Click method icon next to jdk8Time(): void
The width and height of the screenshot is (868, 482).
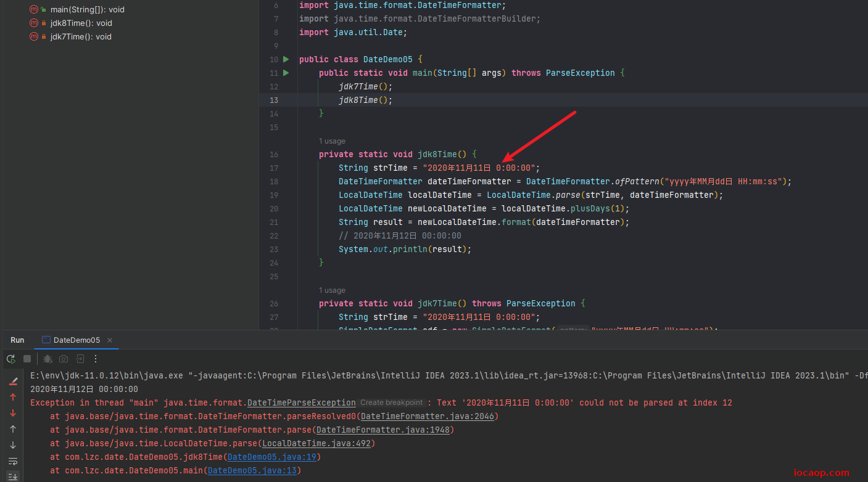(x=34, y=23)
